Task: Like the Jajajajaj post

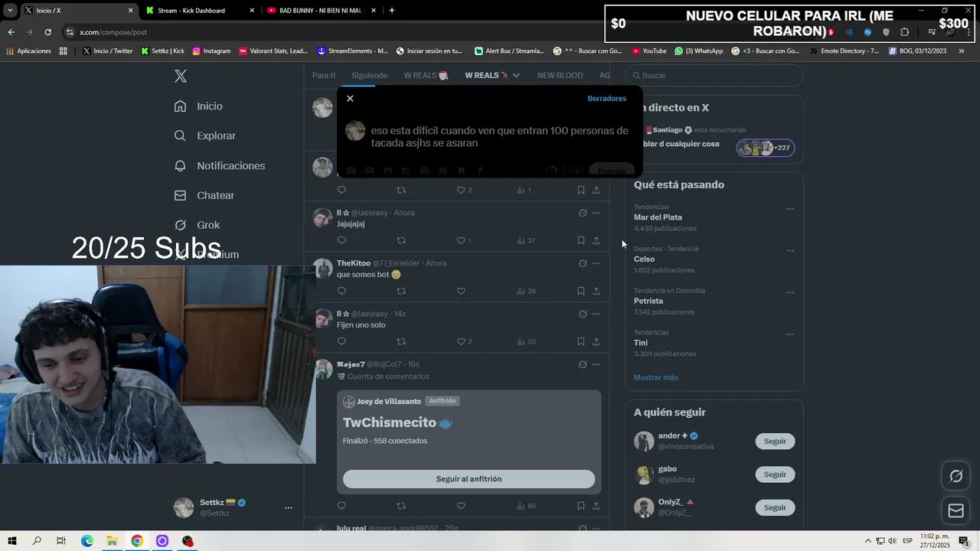Action: 461,240
